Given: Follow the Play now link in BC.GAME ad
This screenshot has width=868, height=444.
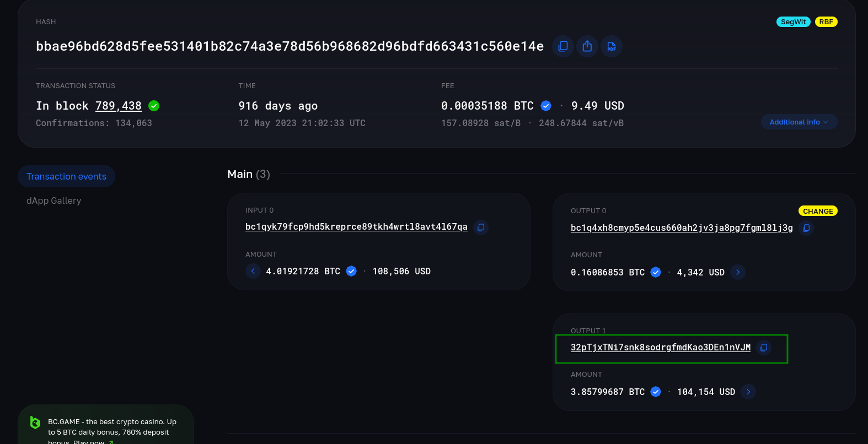Looking at the screenshot, I should (x=90, y=442).
